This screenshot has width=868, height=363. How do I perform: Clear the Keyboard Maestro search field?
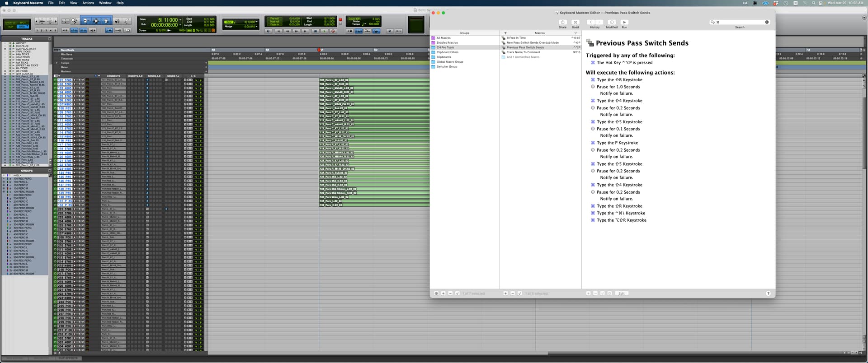tap(767, 22)
